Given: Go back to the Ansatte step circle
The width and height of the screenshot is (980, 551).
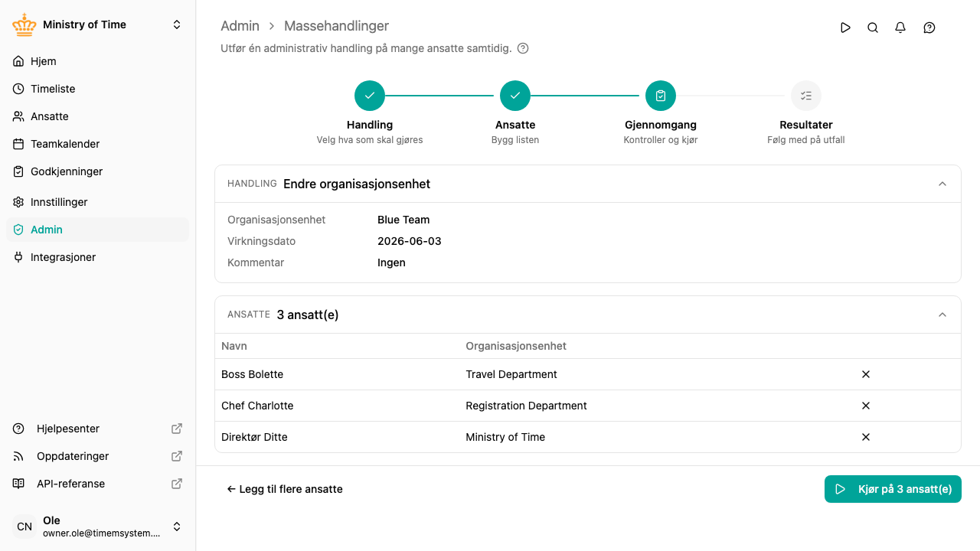Looking at the screenshot, I should coord(515,96).
